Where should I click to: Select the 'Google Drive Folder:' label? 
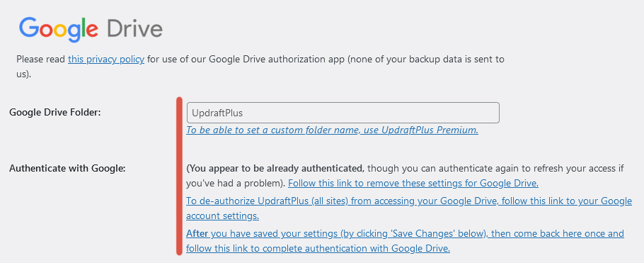pyautogui.click(x=54, y=113)
